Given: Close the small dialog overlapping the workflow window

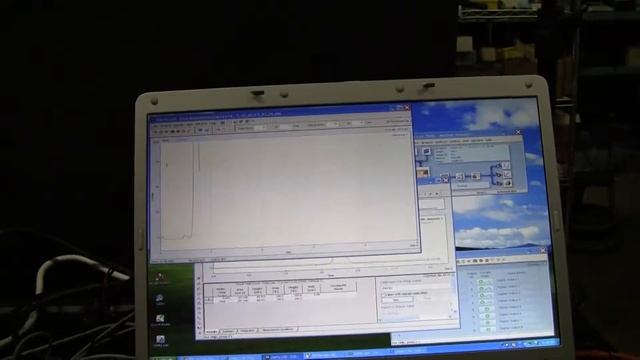Looking at the screenshot, I should pos(445,180).
